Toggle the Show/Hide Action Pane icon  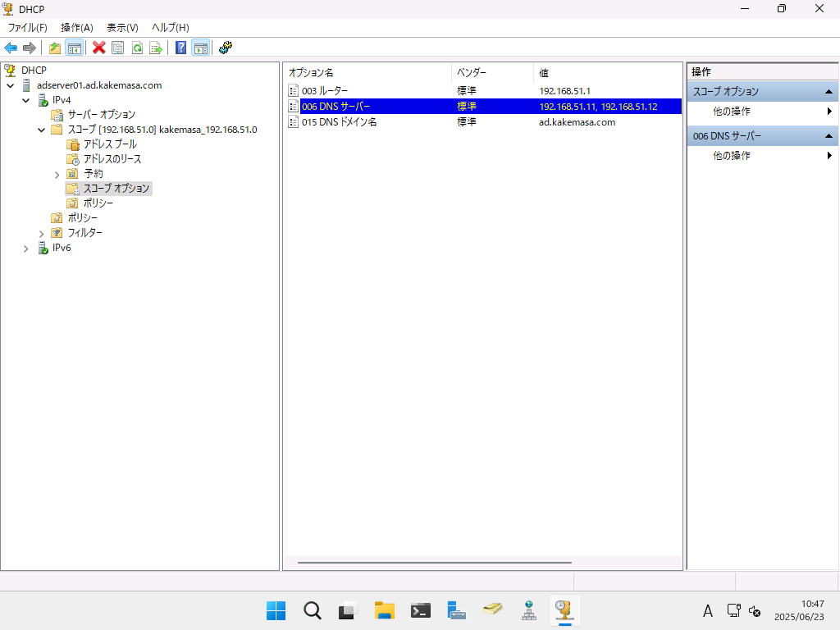coord(201,48)
